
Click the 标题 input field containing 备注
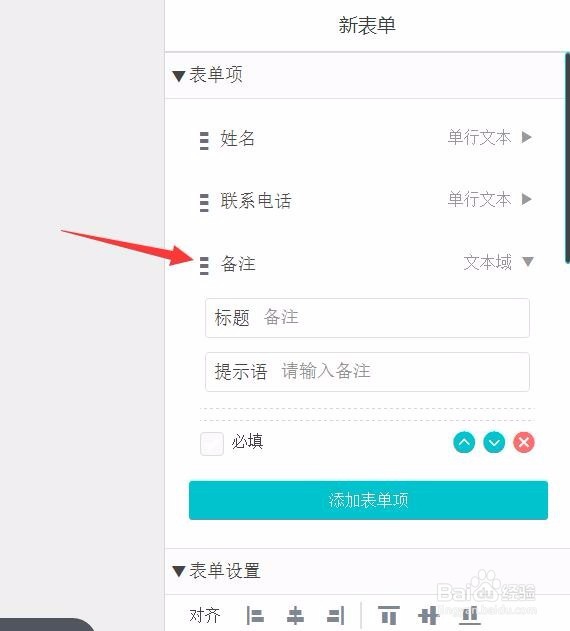(367, 318)
